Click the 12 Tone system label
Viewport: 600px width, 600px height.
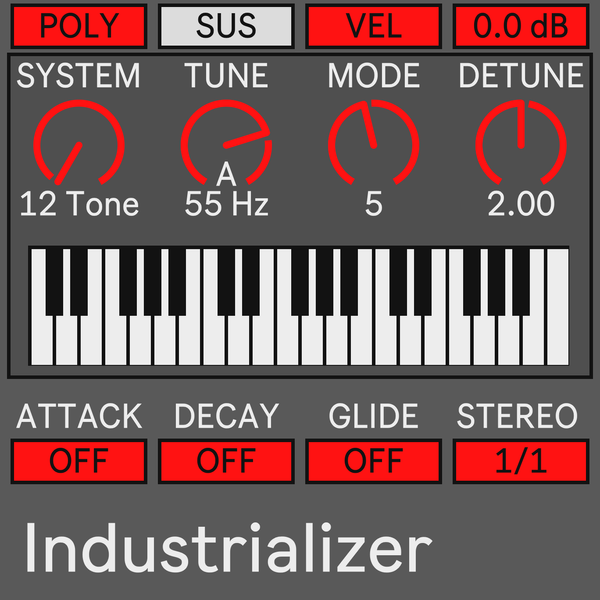(79, 204)
